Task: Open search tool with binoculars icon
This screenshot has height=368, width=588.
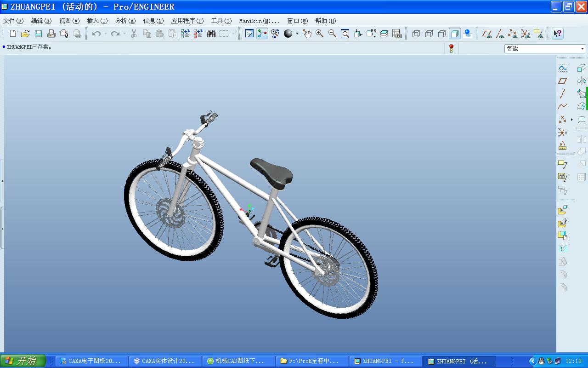Action: point(211,34)
